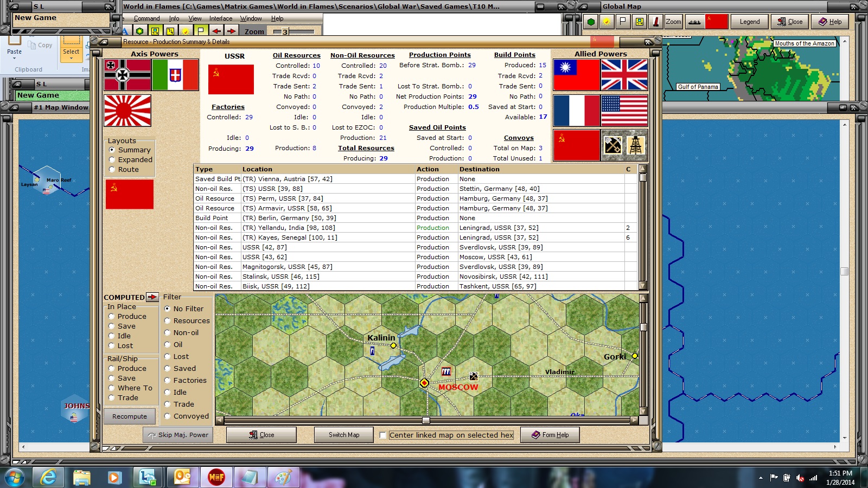Enable Center linked map on selected hex
This screenshot has height=488, width=868.
tap(383, 435)
